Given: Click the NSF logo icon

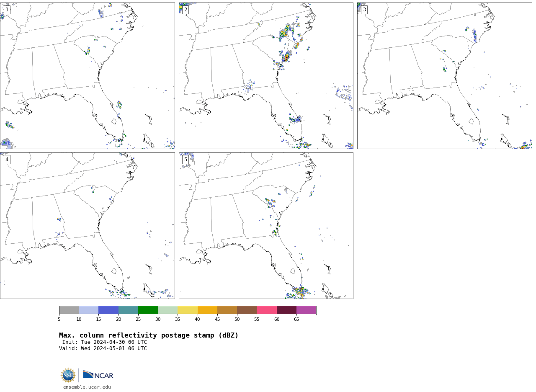Looking at the screenshot, I should (68, 375).
